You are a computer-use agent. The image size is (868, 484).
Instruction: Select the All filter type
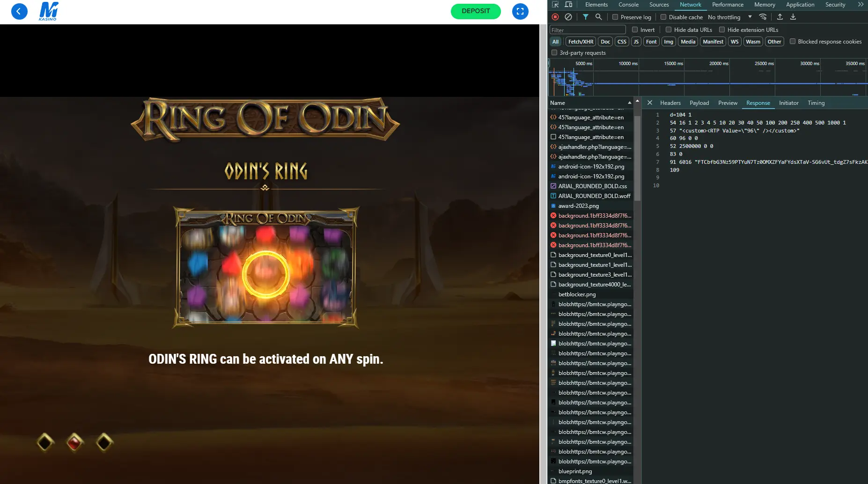[555, 42]
